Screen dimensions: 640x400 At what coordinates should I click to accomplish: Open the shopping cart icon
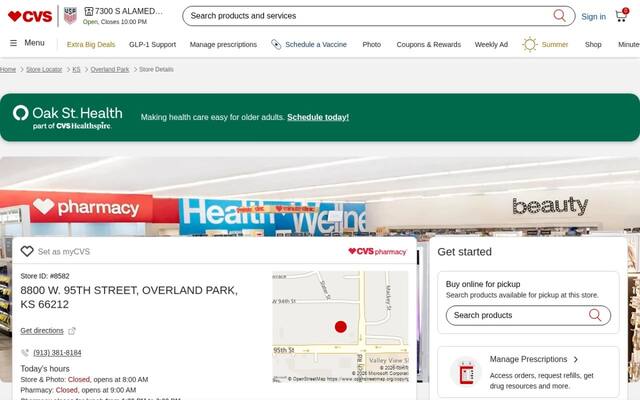[x=622, y=16]
